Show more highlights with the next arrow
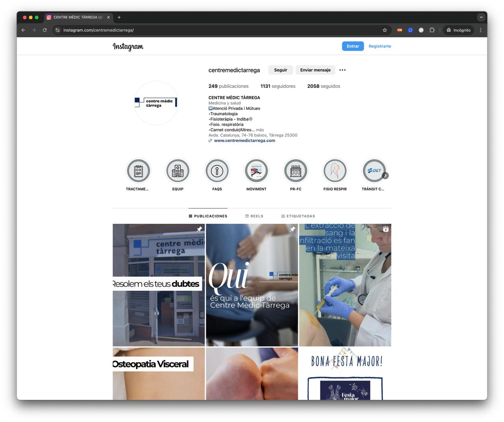This screenshot has width=504, height=422. coord(385,176)
